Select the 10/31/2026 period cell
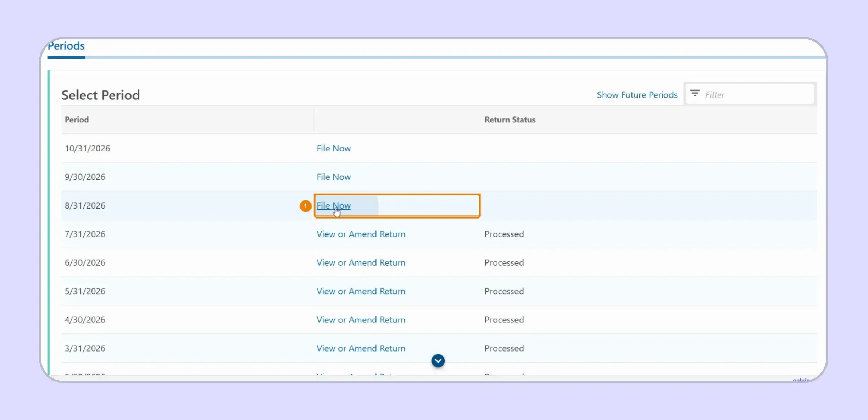The height and width of the screenshot is (420, 868). click(x=87, y=148)
